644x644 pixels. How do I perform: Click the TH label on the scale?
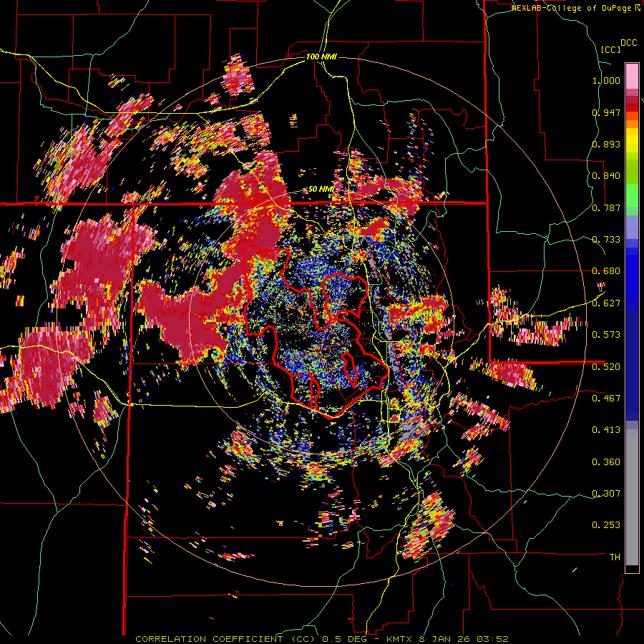pos(615,557)
